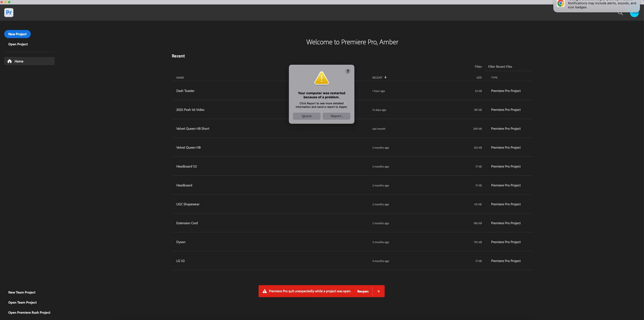Click the yellow warning triangle icon in the dialog

(321, 78)
